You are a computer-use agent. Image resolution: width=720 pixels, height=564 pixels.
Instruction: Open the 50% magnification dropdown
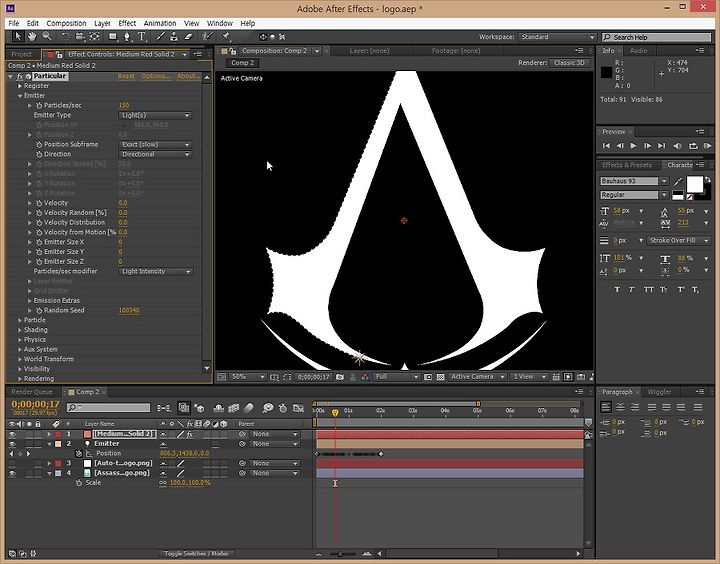[247, 377]
